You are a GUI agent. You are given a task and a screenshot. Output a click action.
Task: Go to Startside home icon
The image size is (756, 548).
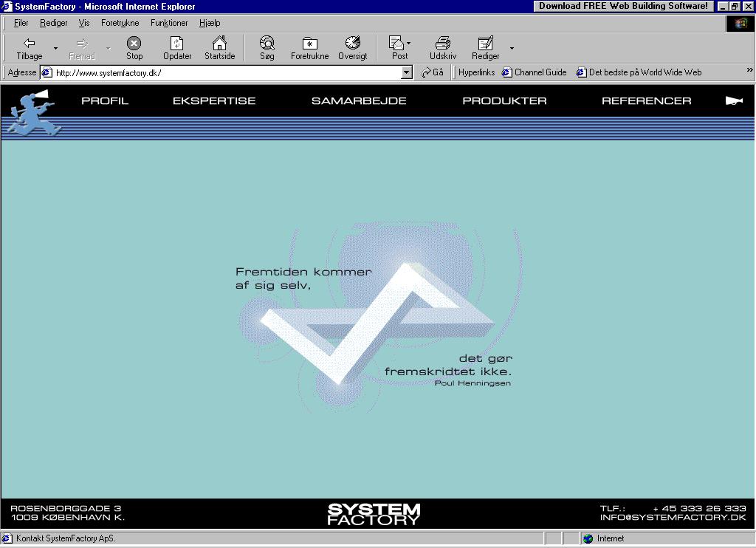pyautogui.click(x=219, y=44)
